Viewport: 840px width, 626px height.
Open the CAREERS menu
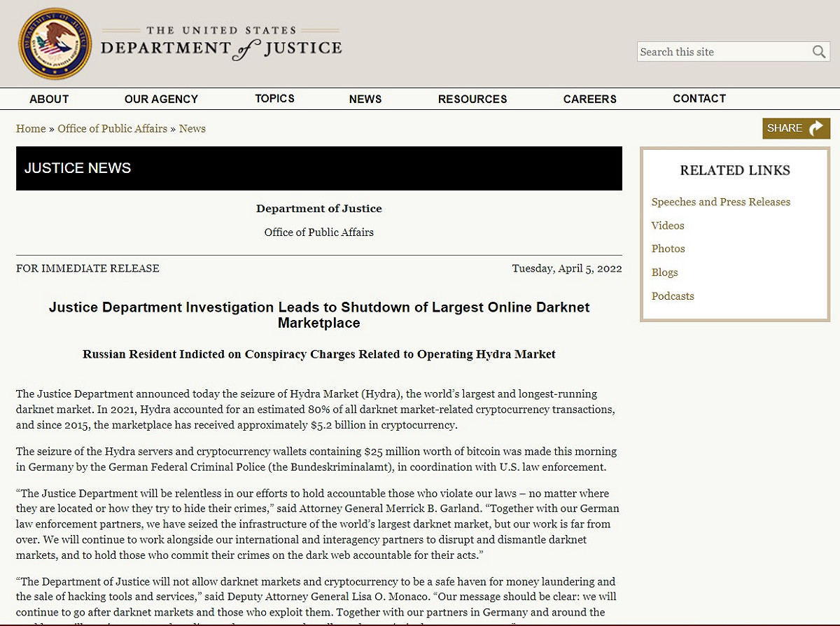[590, 99]
